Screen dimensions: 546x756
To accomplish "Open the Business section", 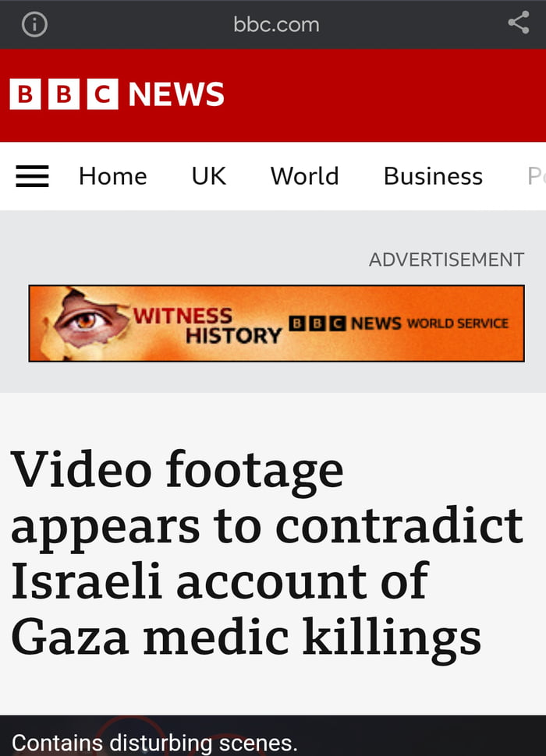I will click(x=433, y=176).
